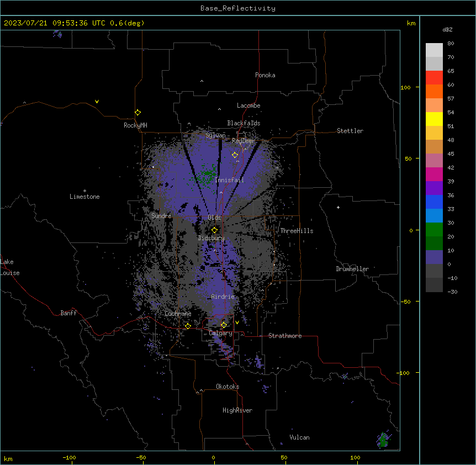The width and height of the screenshot is (476, 465).
Task: Select the orange 57–60 dBZ legend swatch
Action: 434,91
